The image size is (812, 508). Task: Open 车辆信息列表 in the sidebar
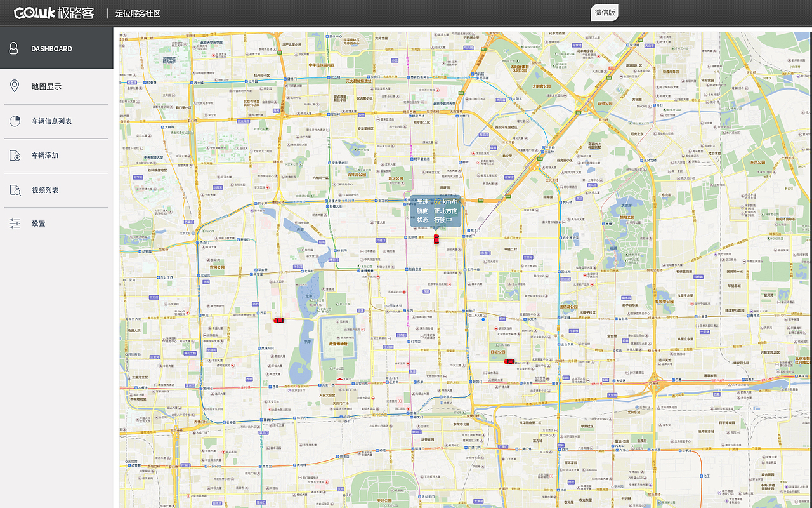click(x=56, y=121)
